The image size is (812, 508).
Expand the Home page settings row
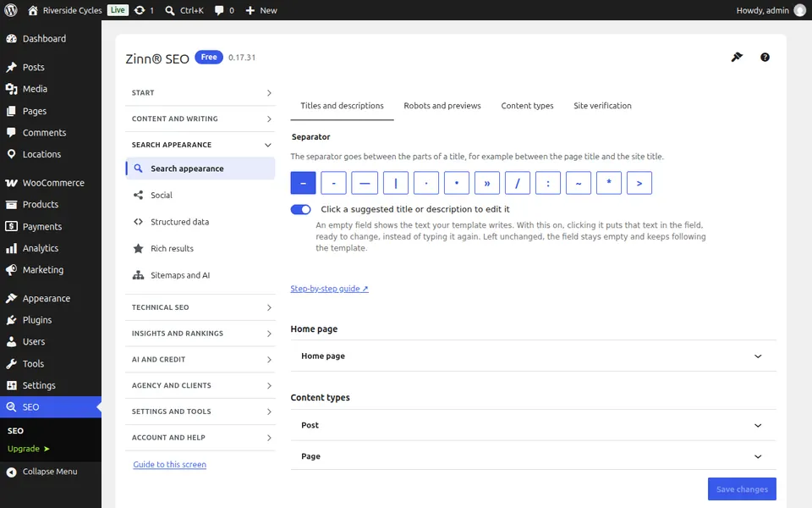coord(534,356)
